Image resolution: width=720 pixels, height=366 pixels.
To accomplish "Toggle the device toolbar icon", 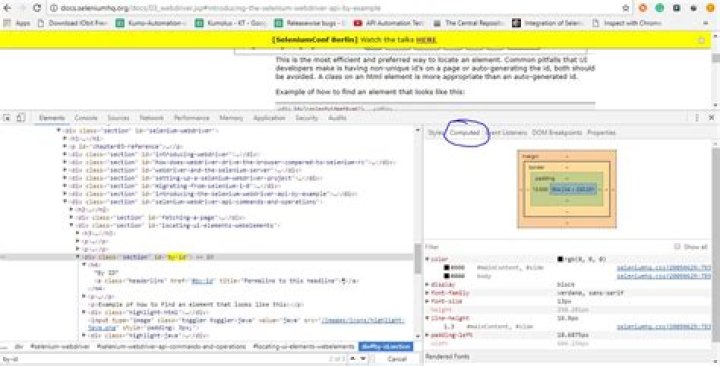I will 21,118.
